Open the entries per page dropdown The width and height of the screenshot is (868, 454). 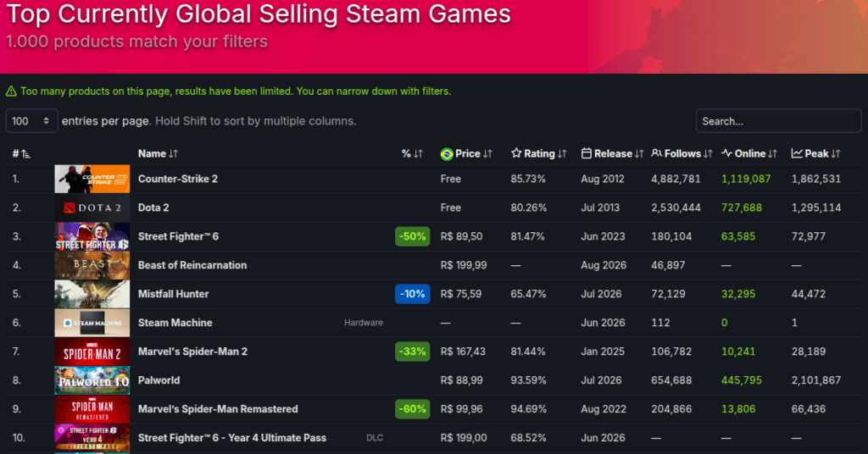(x=31, y=120)
